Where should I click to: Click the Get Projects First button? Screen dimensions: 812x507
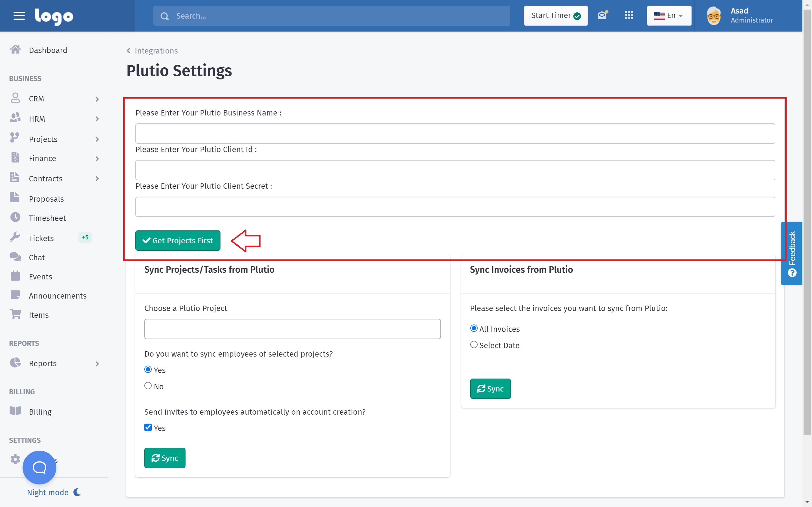[x=178, y=241]
